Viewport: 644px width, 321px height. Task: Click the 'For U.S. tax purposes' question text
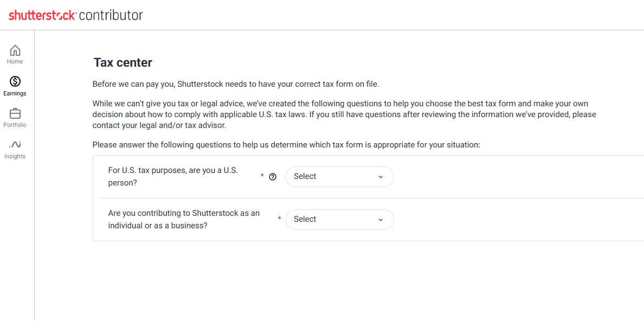pos(173,176)
